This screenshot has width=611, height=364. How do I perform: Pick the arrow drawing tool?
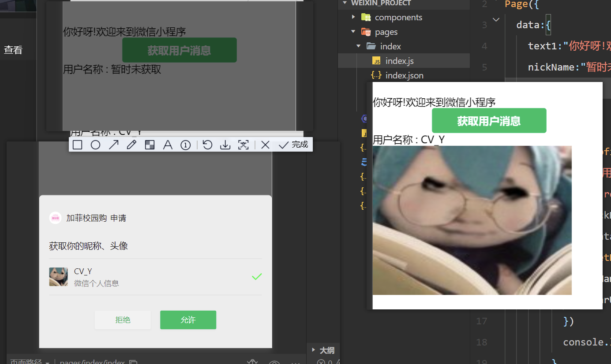coord(113,144)
